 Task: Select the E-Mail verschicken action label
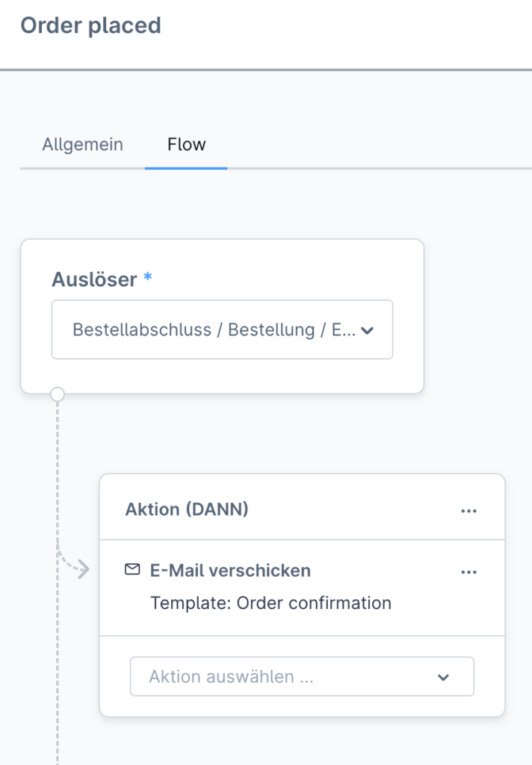pos(230,570)
